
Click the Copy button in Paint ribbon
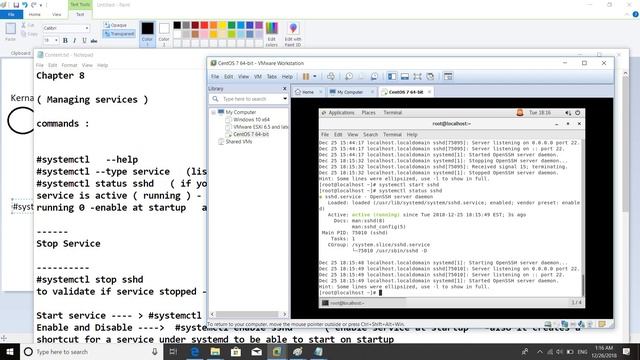click(x=29, y=34)
